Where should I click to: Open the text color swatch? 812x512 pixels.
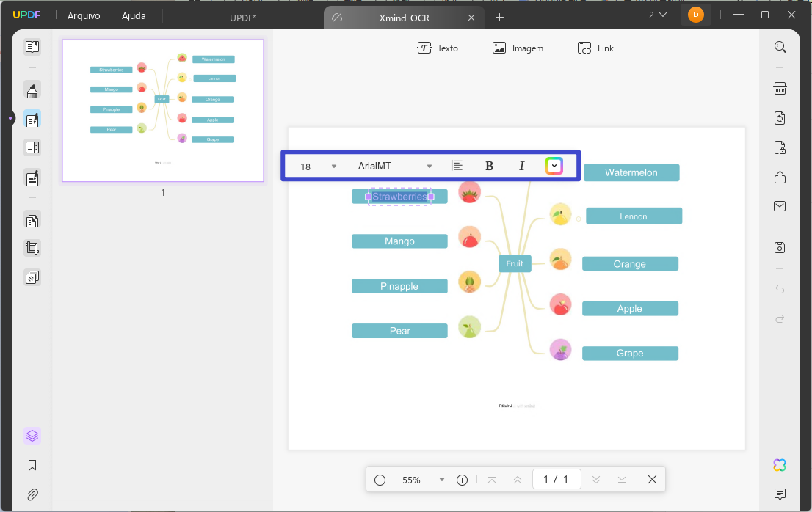coord(554,166)
